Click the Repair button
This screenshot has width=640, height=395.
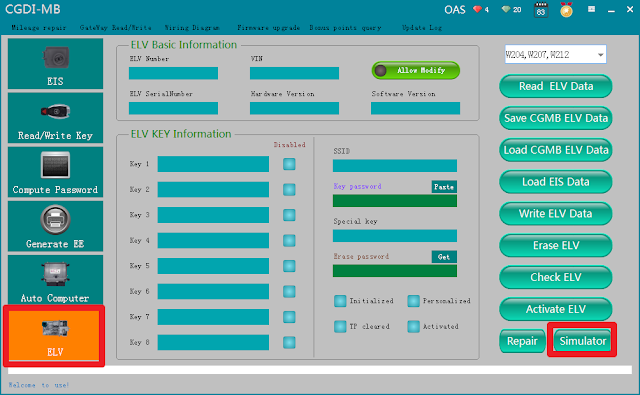[522, 341]
